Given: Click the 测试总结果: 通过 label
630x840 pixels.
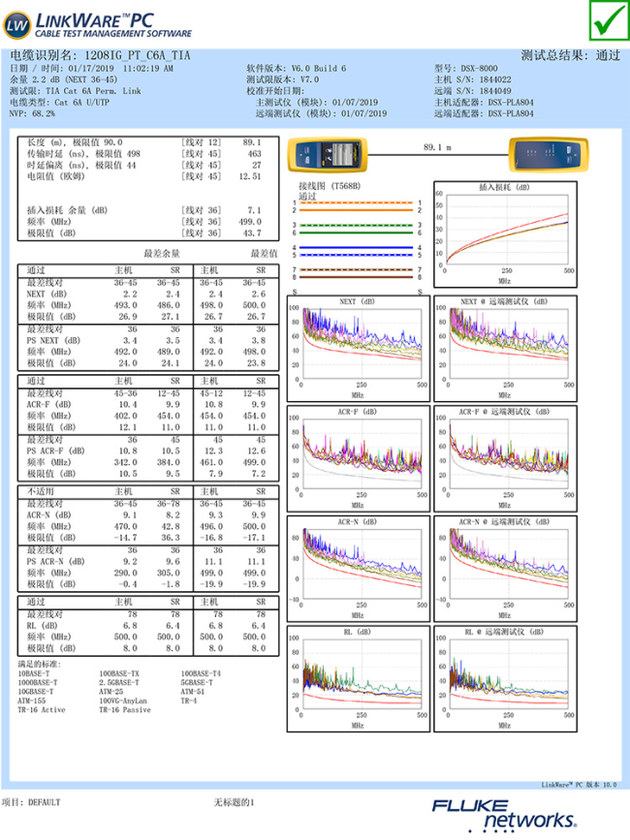Looking at the screenshot, I should [x=570, y=56].
